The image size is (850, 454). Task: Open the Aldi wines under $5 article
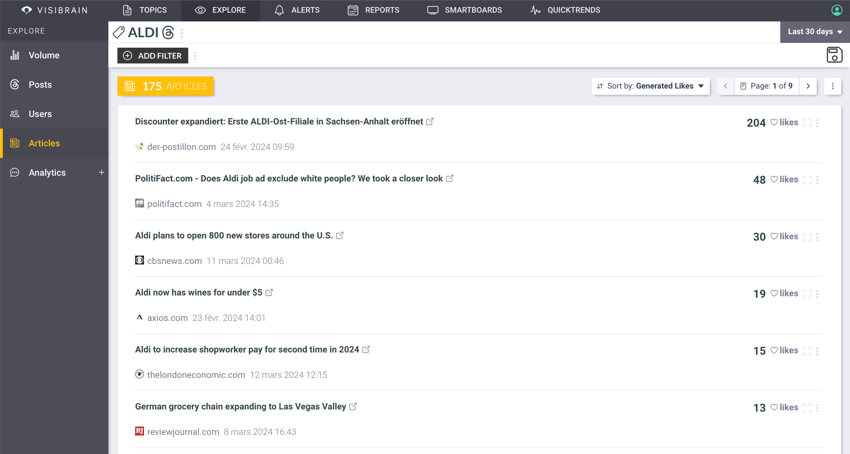(198, 292)
